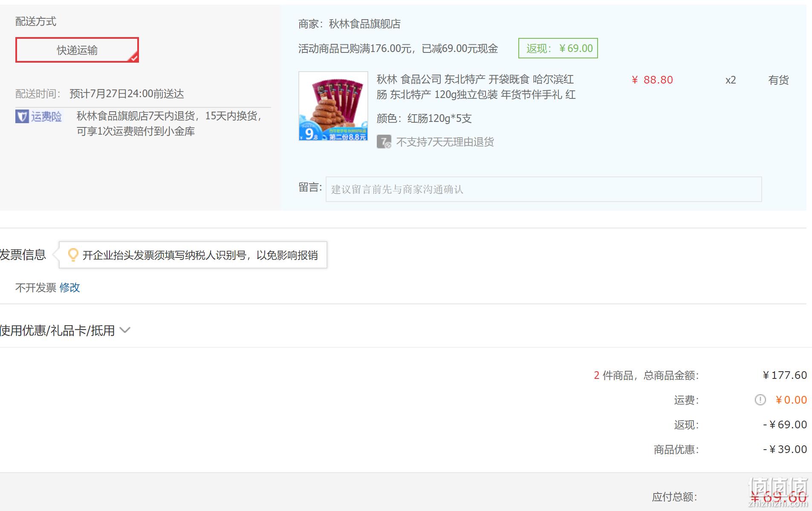The image size is (812, 511).
Task: Click the 不开发票 invoice status text
Action: click(36, 288)
